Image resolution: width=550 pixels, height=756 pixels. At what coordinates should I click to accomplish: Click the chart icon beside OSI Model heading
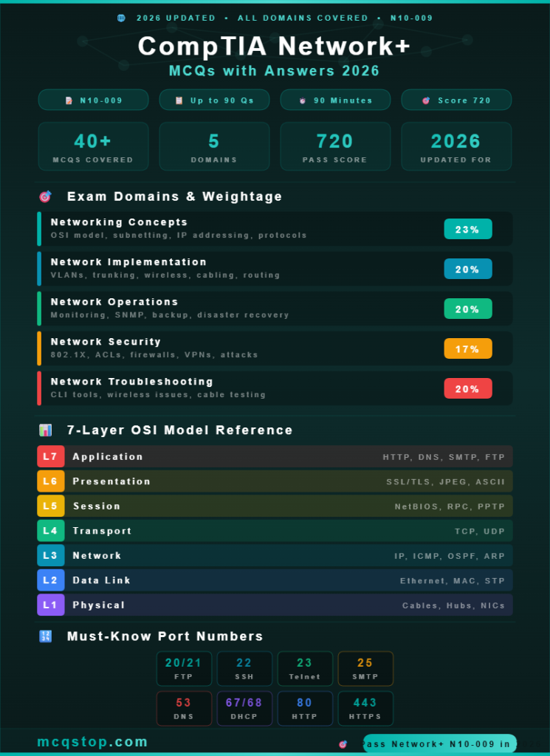pos(45,430)
